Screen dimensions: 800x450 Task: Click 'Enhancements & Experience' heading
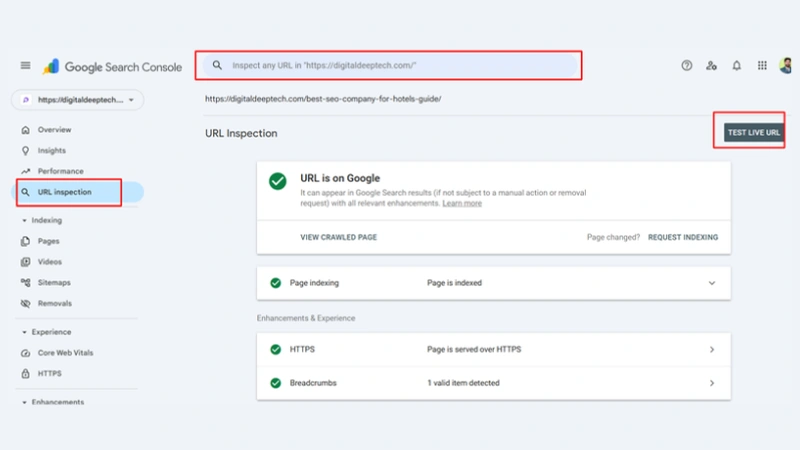[x=306, y=318]
